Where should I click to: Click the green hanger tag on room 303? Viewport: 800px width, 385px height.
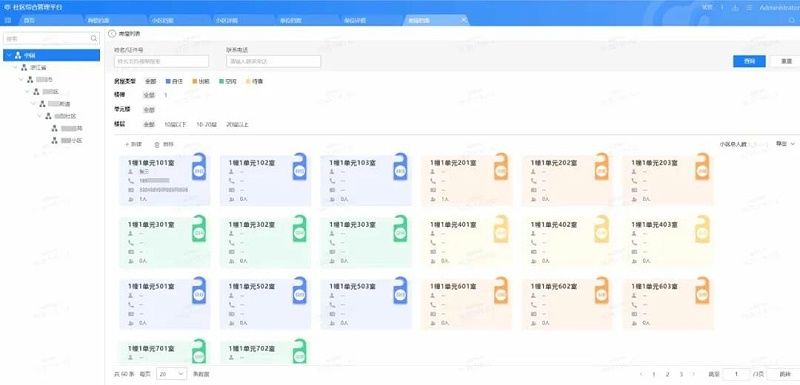click(x=401, y=228)
